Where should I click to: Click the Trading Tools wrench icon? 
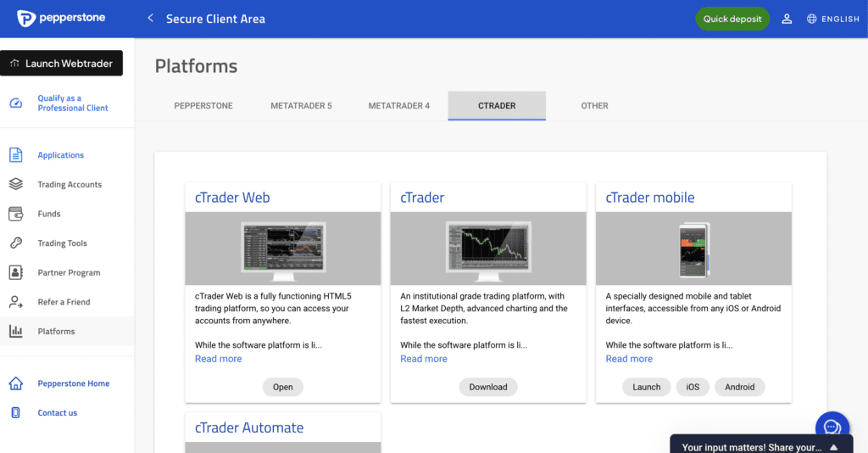click(16, 243)
